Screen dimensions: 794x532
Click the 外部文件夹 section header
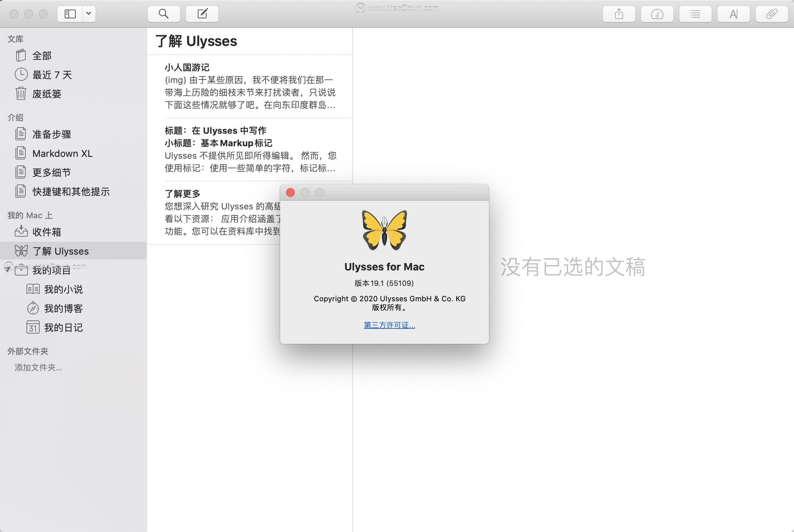tap(28, 351)
